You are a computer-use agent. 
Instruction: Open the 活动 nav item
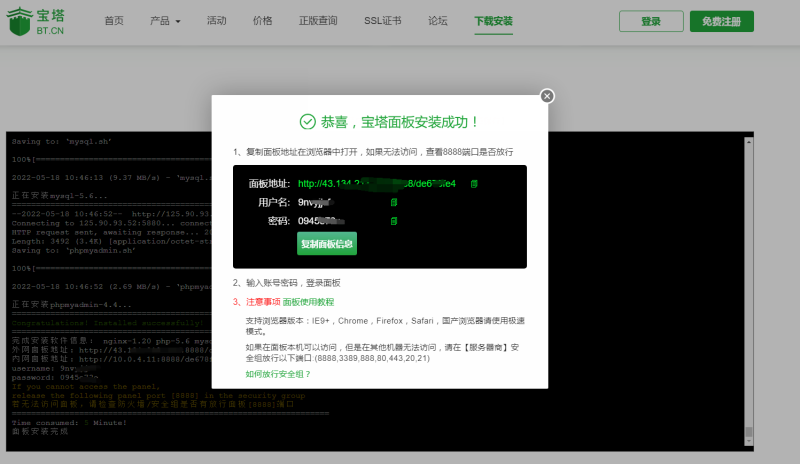click(216, 21)
